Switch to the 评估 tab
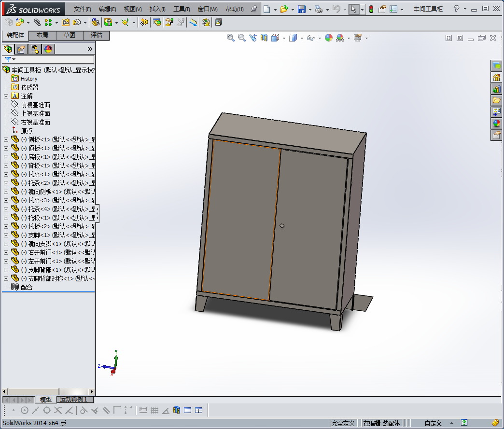Viewport: 504px width, 429px height. click(x=97, y=35)
